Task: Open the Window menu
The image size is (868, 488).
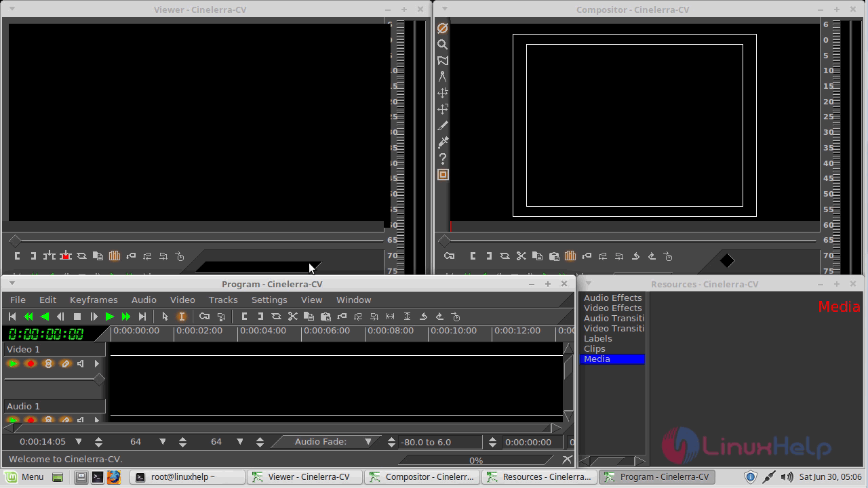Action: (x=354, y=300)
